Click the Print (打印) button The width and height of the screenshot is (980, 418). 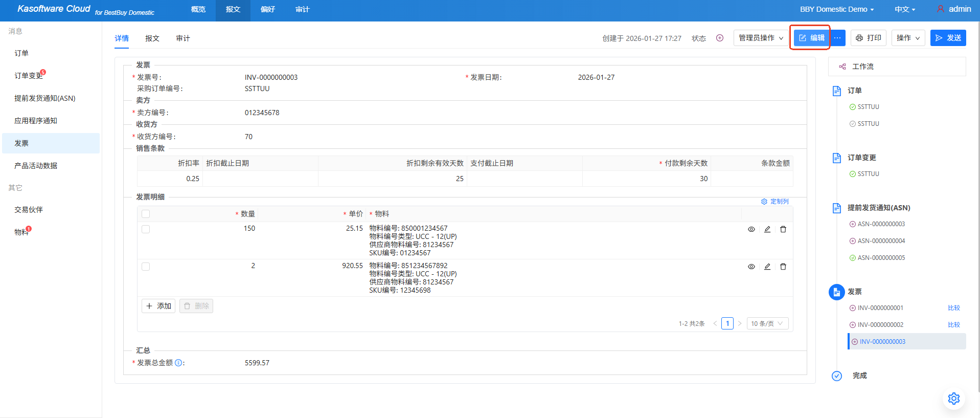tap(869, 38)
